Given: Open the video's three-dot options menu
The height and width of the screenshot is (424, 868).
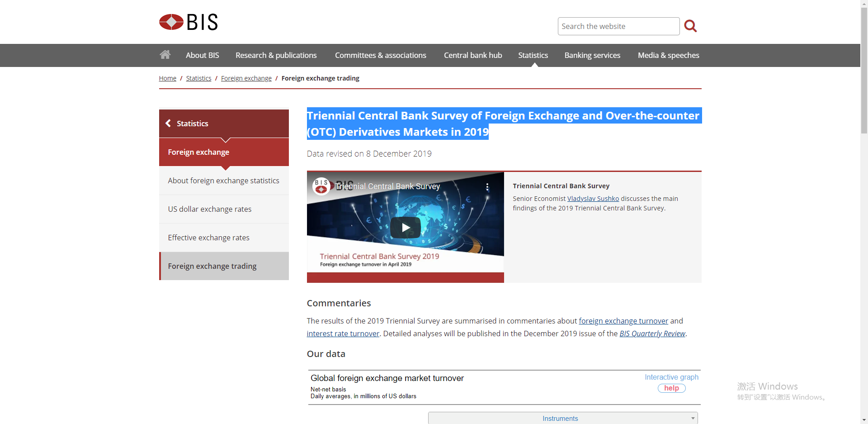Looking at the screenshot, I should pos(487,187).
